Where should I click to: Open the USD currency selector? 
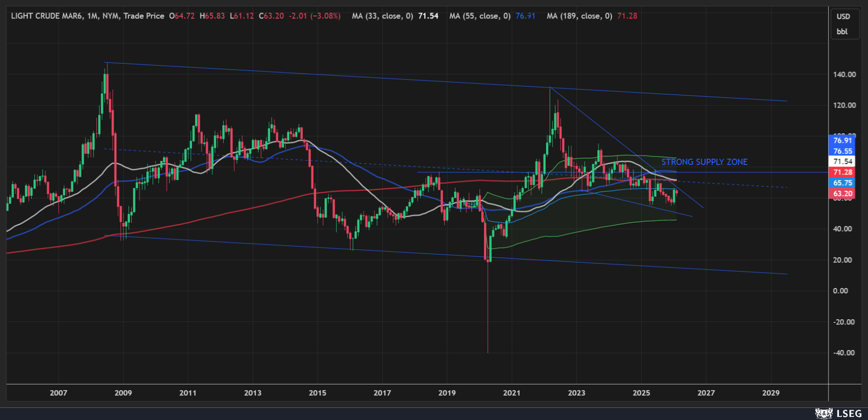point(843,16)
